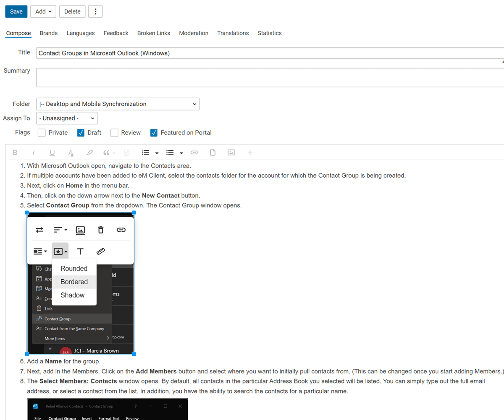Switch to the Feedback tab
Viewport: 504px width, 420px height.
click(116, 33)
